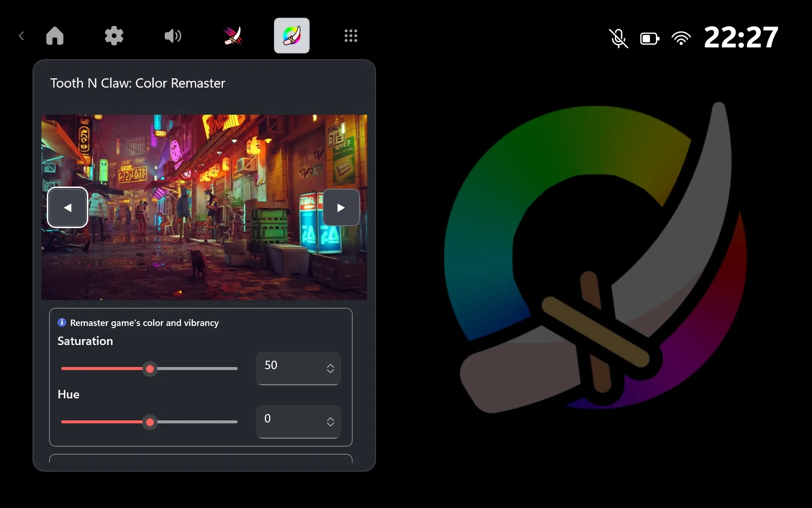The image size is (812, 508).
Task: Click the neon alley preview image
Action: (x=204, y=207)
